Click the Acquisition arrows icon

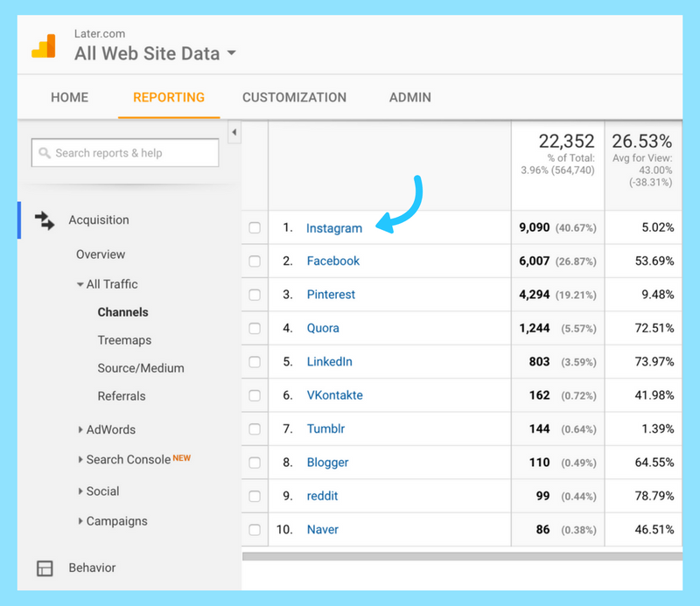tap(45, 220)
